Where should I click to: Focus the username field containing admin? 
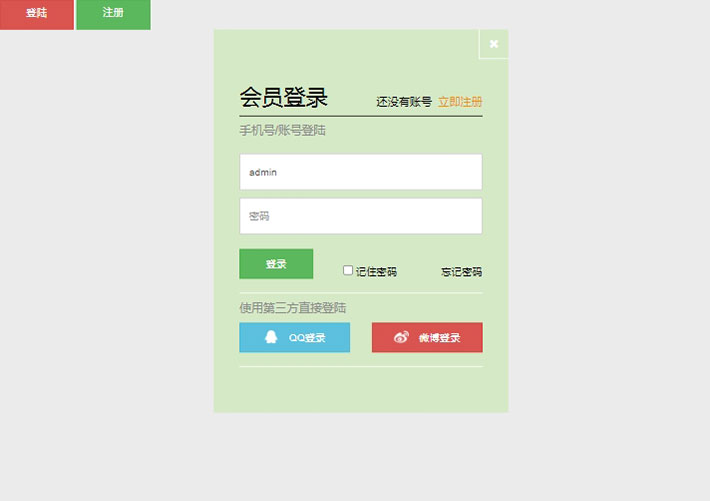pyautogui.click(x=361, y=172)
